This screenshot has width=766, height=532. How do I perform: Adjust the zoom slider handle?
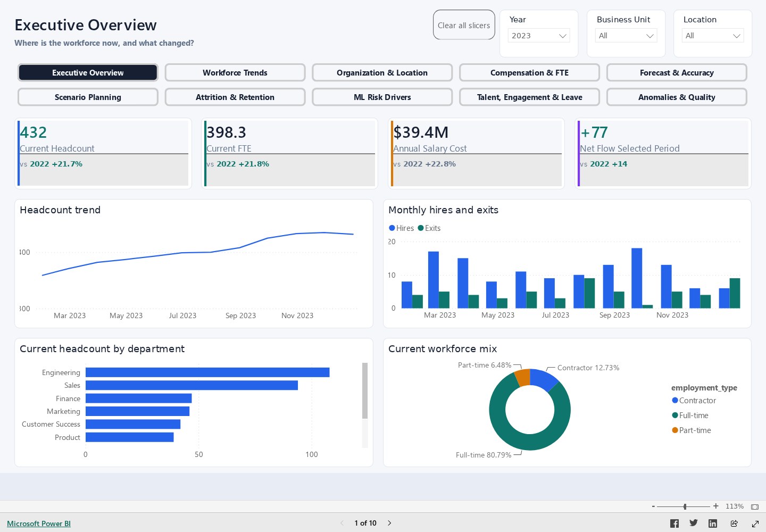(x=685, y=506)
